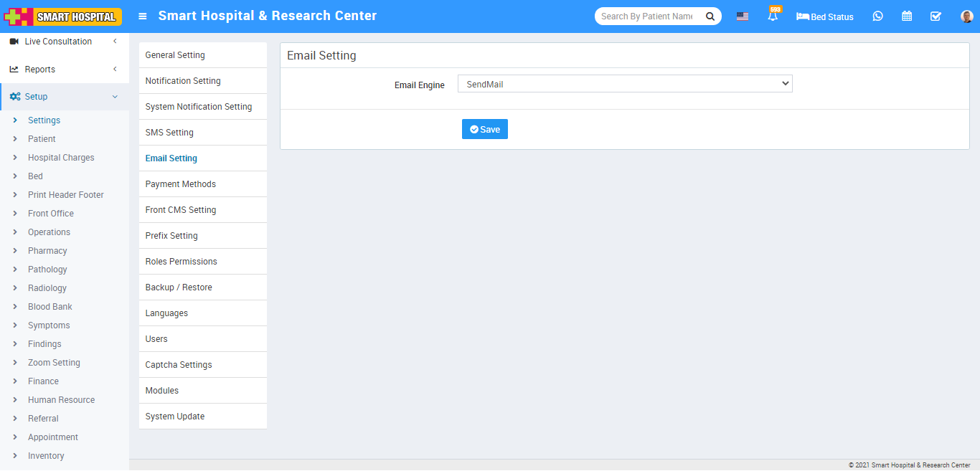Open the WhatsApp chat icon
Viewport: 980px width, 471px height.
point(877,16)
